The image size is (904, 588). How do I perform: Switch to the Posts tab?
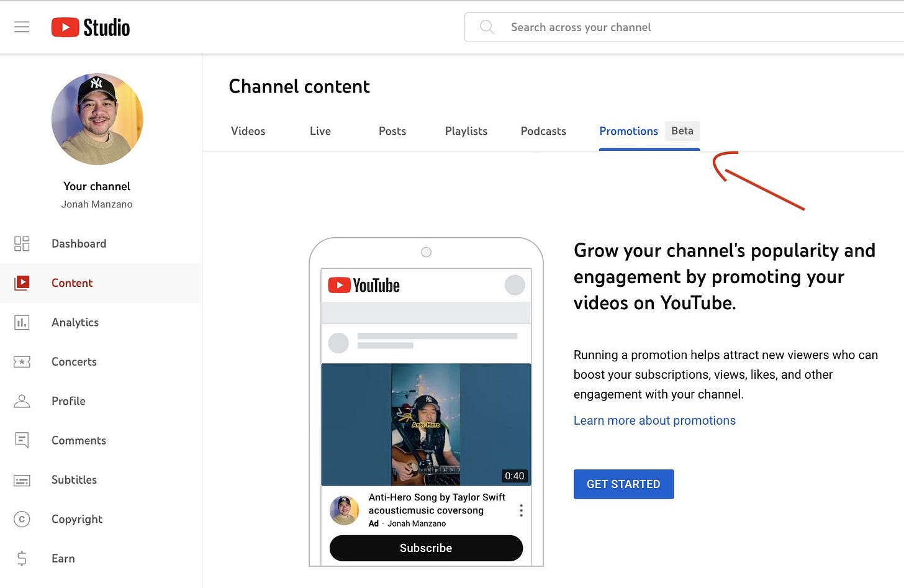pos(392,131)
